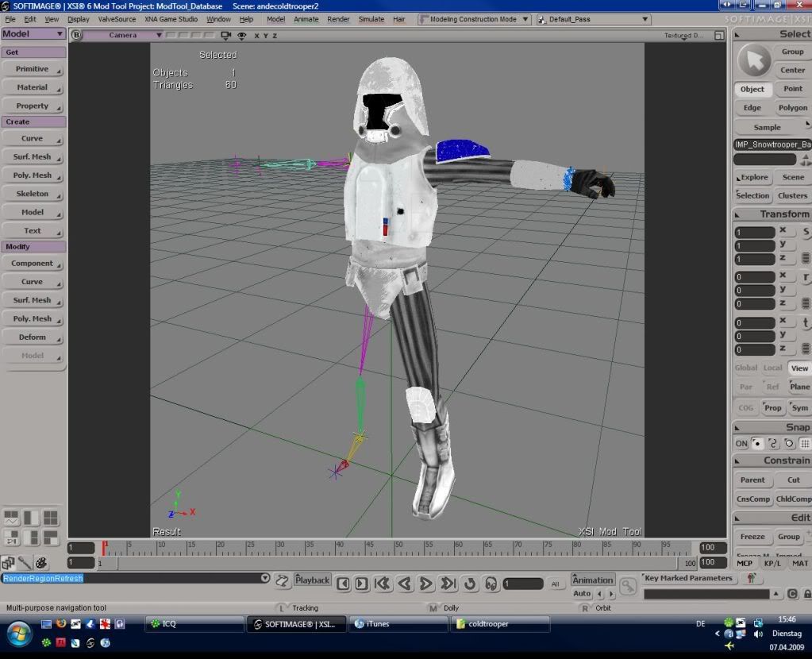This screenshot has width=812, height=659.
Task: Enable Edge selection filter
Action: (x=752, y=108)
